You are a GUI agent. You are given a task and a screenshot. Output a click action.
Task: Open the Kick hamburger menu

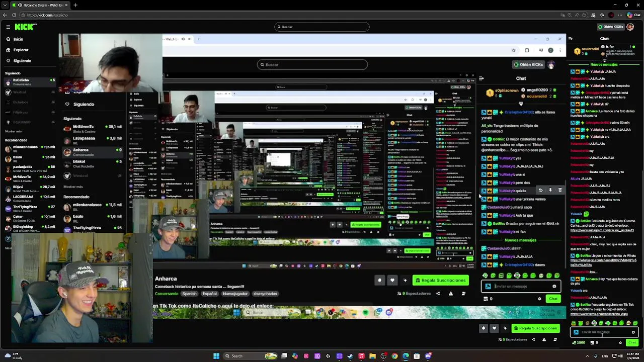(8, 27)
